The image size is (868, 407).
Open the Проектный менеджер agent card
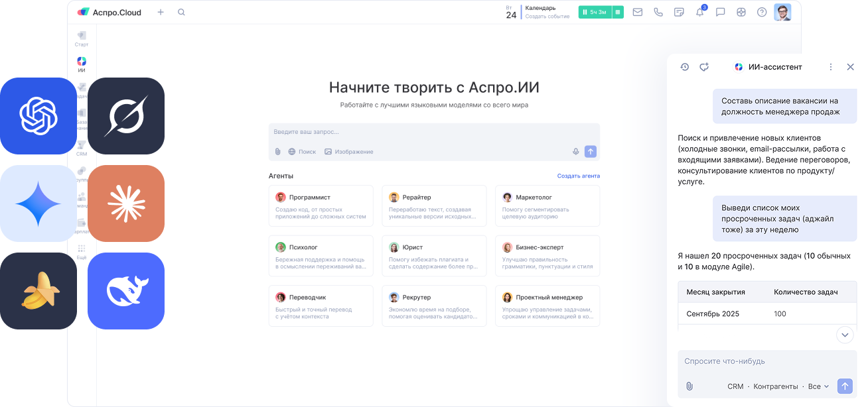[x=547, y=306]
